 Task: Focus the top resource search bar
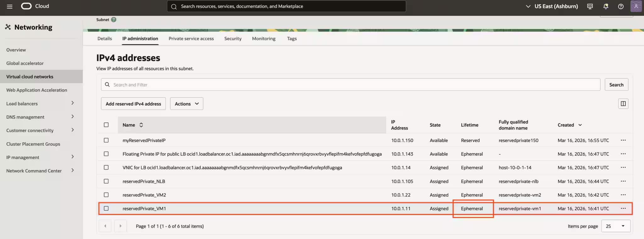click(x=286, y=6)
